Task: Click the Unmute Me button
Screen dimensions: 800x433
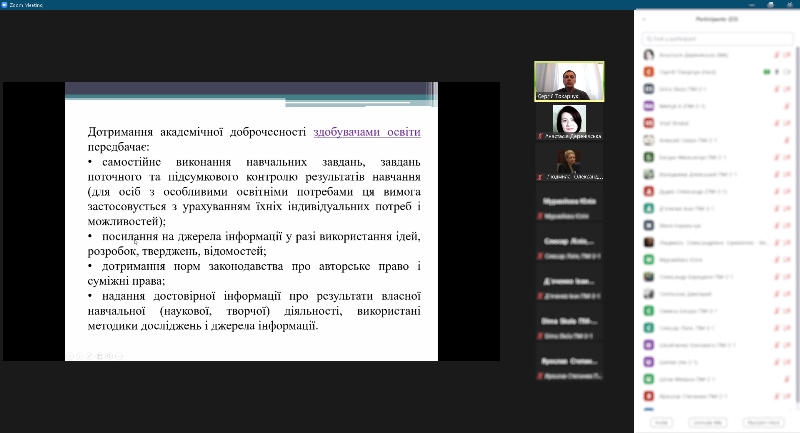Action: (707, 423)
